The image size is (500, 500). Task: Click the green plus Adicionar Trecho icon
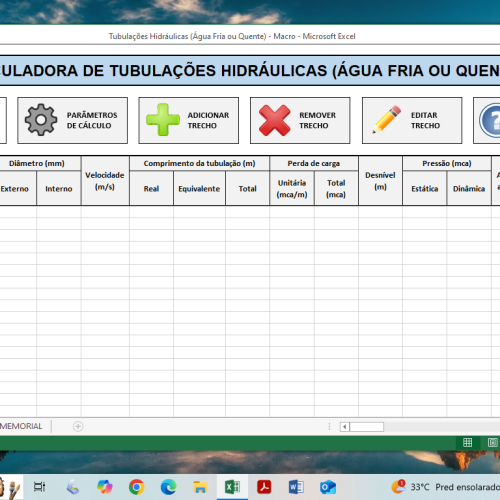tap(163, 120)
